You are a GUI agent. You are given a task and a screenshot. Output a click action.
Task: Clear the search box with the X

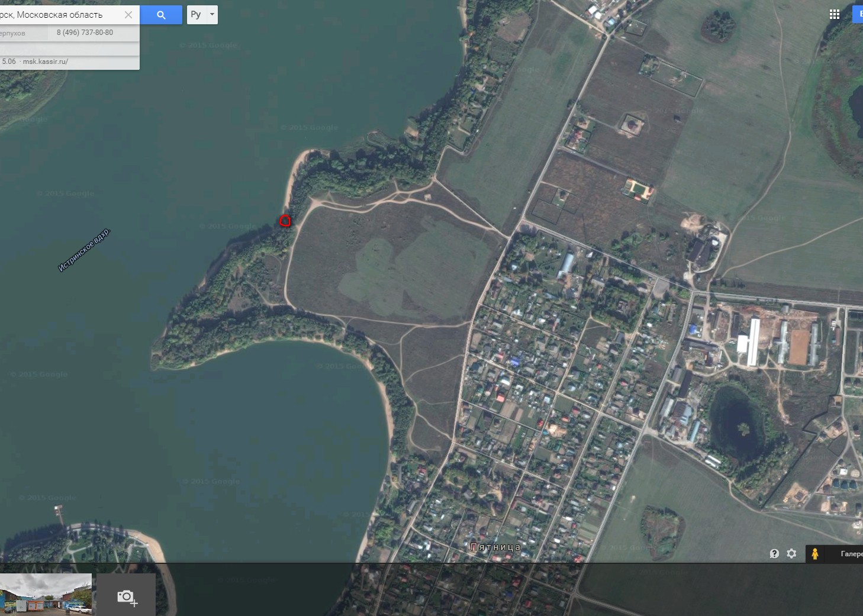coord(128,15)
